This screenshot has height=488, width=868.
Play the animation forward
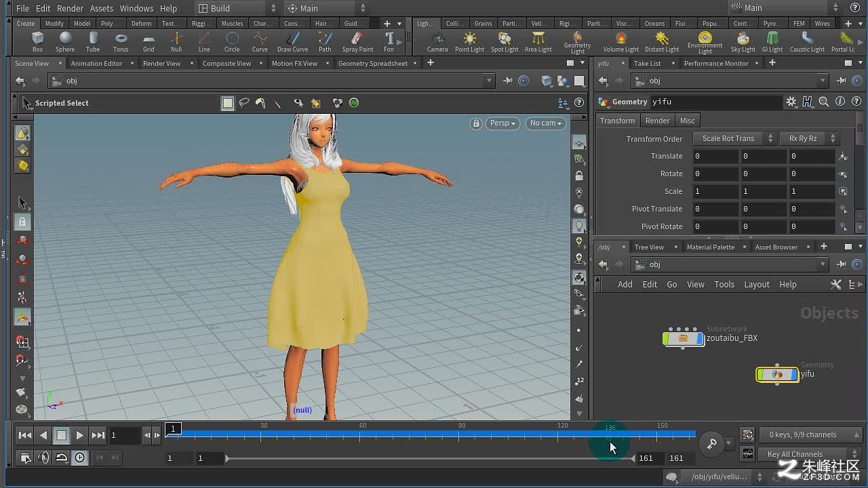(79, 435)
